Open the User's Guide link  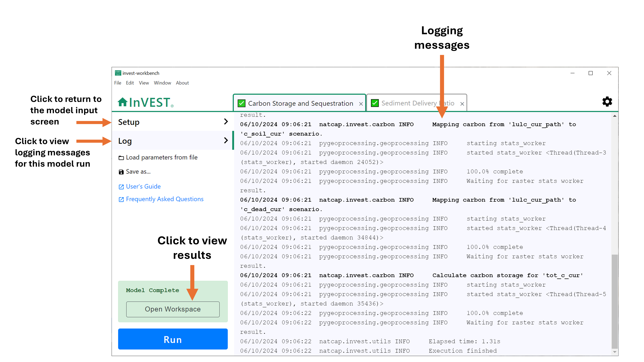(139, 186)
